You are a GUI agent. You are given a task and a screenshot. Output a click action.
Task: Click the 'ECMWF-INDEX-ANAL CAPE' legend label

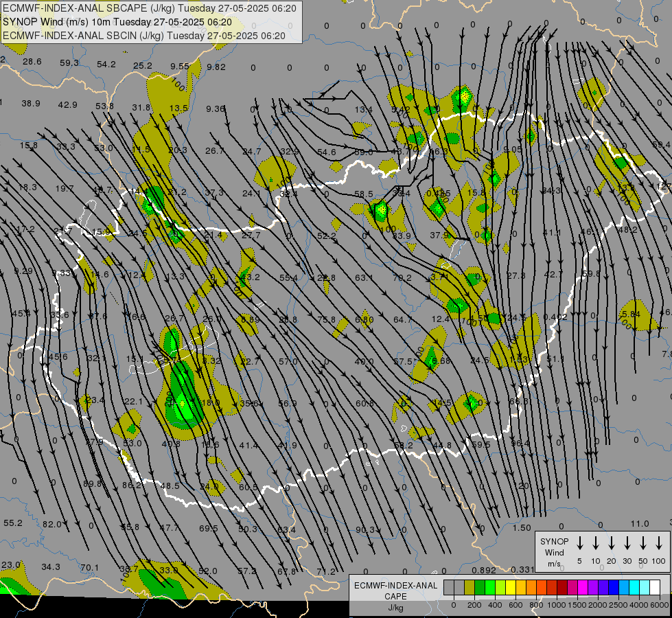coord(395,591)
